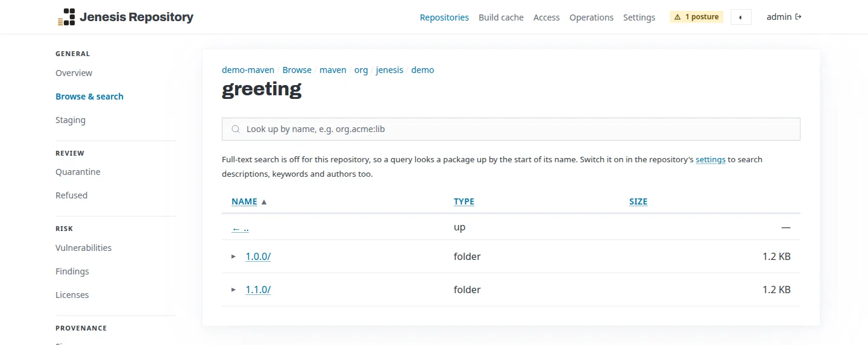Toggle the dark mode theme button
Screen dimensions: 868x345
coord(741,17)
